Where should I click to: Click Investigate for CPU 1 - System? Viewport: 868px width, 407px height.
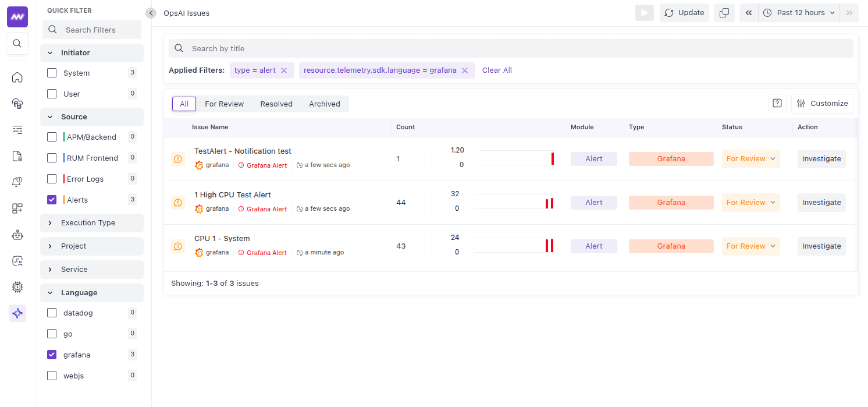tap(821, 246)
